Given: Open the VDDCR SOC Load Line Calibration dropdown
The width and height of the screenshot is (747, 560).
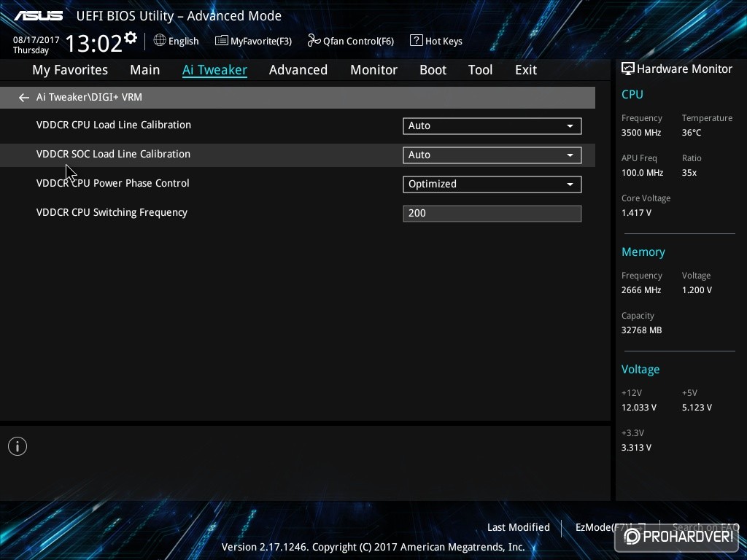Looking at the screenshot, I should click(x=492, y=155).
